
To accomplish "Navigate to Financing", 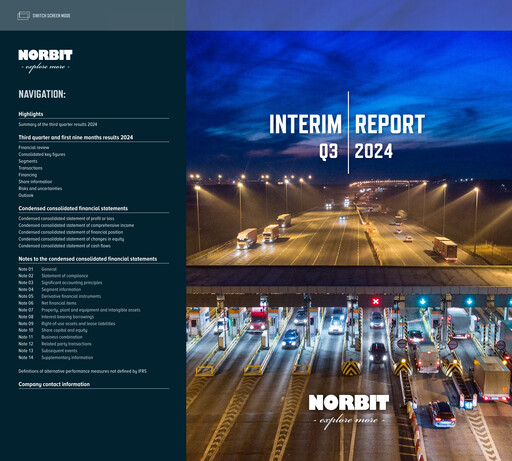I will click(28, 175).
